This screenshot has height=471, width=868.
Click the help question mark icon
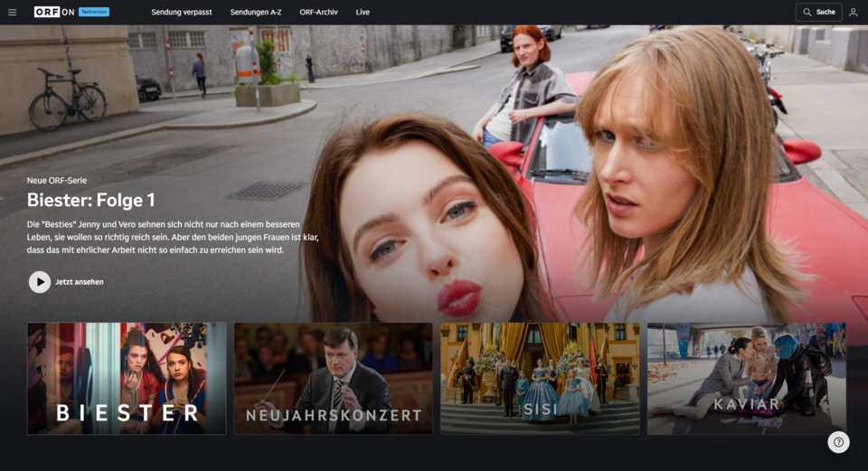[838, 442]
